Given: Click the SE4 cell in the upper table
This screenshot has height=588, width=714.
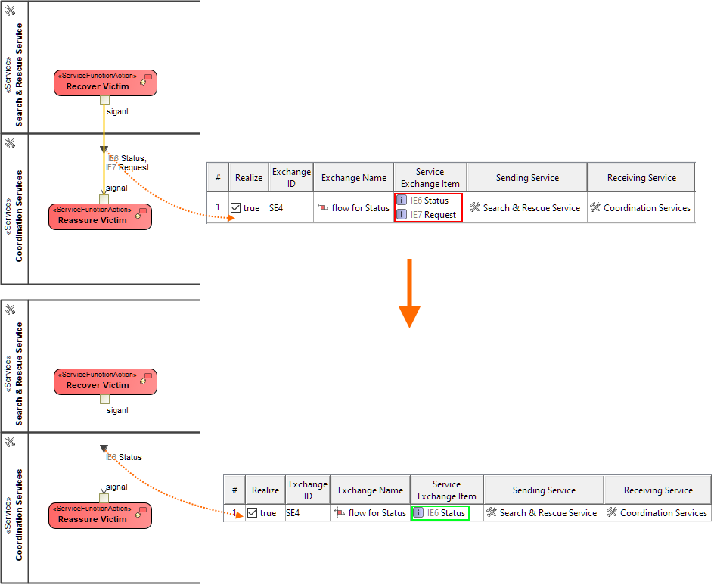Looking at the screenshot, I should pyautogui.click(x=291, y=207).
